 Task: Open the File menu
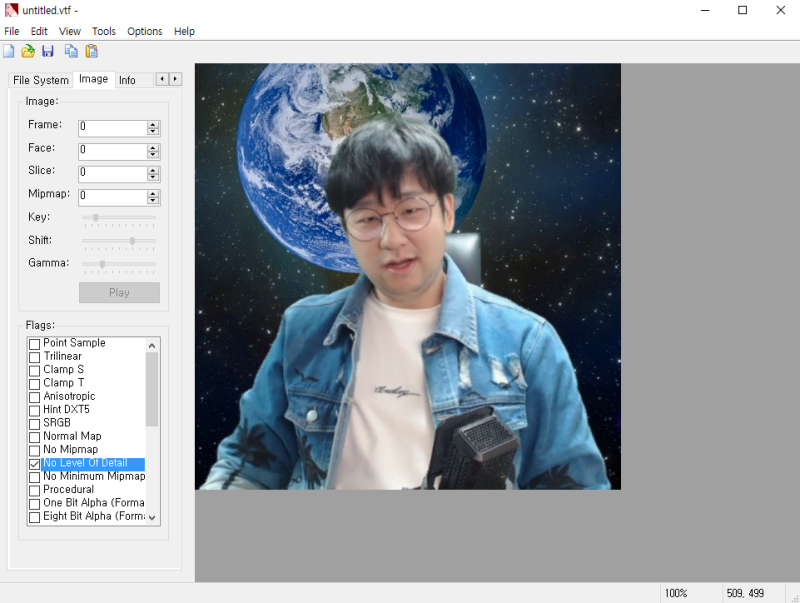click(x=12, y=31)
